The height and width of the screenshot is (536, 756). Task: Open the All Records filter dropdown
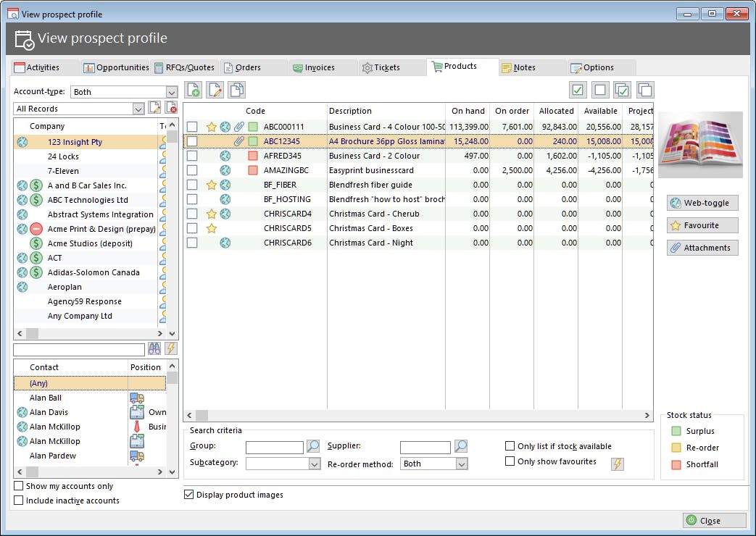point(138,109)
